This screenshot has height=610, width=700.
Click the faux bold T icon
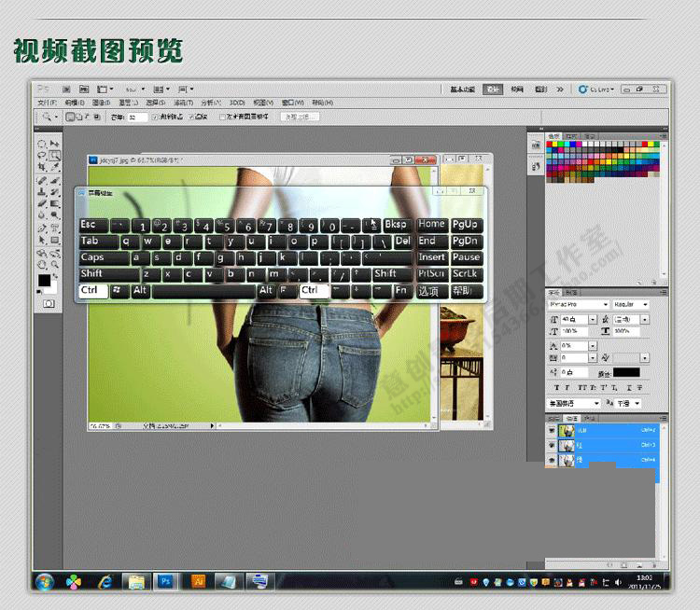point(556,388)
